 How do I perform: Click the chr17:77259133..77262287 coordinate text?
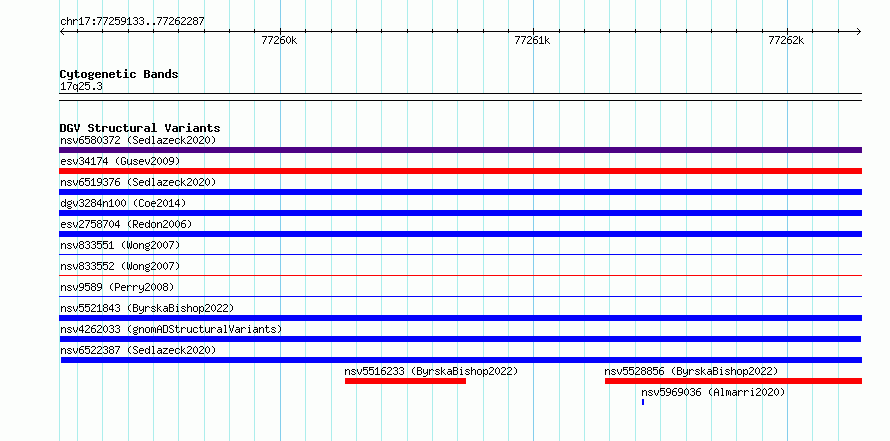[x=132, y=22]
